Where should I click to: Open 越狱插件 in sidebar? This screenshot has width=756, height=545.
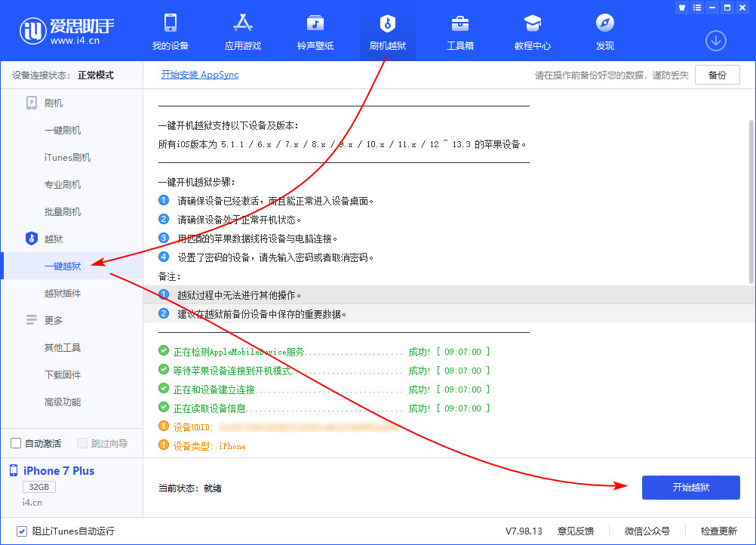(63, 293)
